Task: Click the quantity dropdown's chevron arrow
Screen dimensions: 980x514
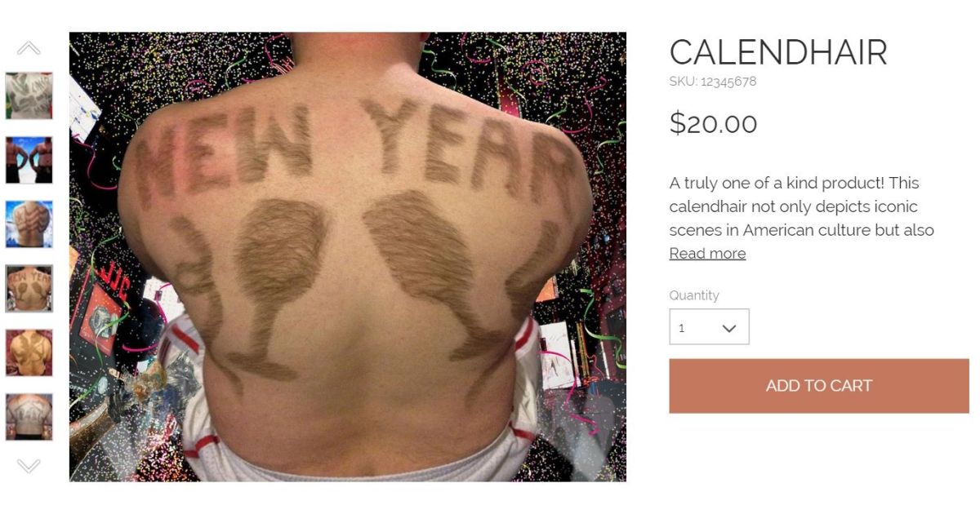Action: pyautogui.click(x=729, y=328)
